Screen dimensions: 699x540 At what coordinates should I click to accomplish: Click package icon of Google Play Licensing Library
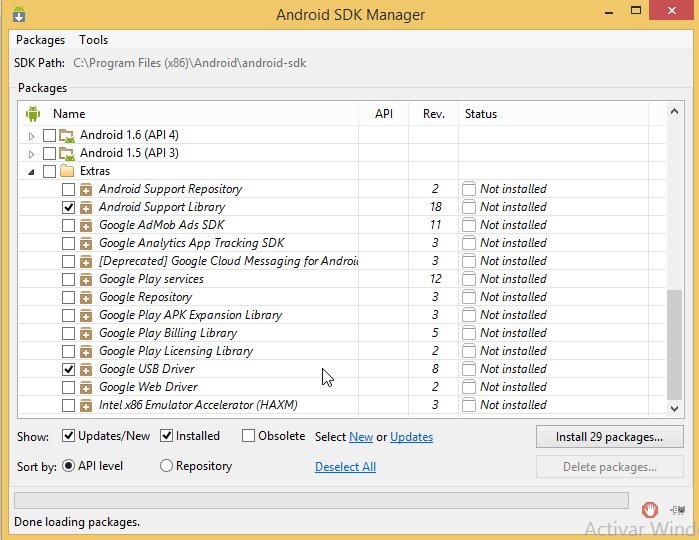click(x=86, y=351)
